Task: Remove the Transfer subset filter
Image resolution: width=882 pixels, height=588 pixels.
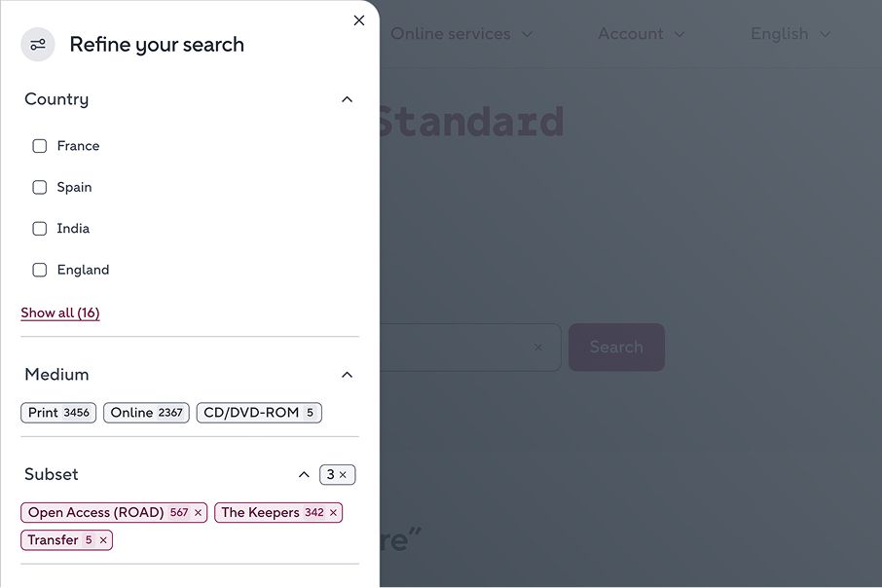Action: 104,539
